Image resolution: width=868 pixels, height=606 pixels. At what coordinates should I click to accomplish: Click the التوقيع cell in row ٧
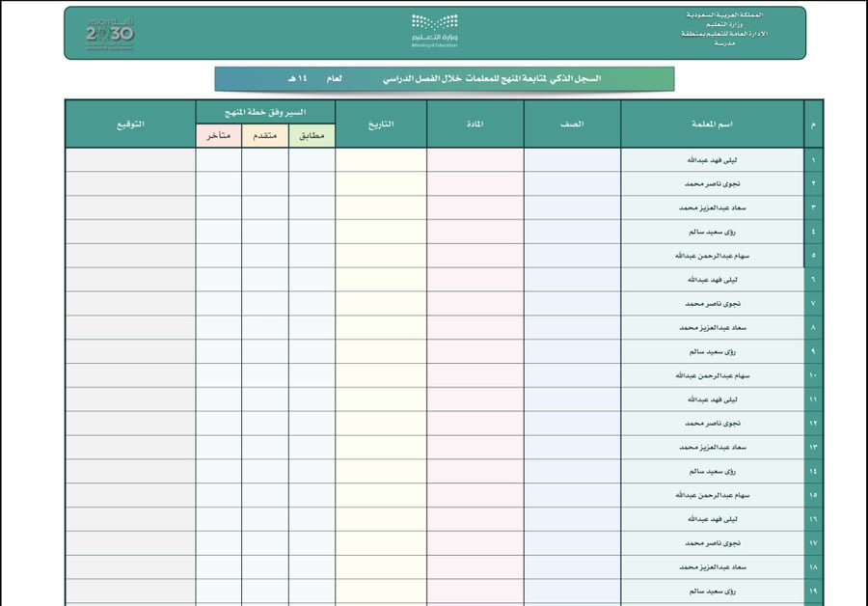pos(130,304)
